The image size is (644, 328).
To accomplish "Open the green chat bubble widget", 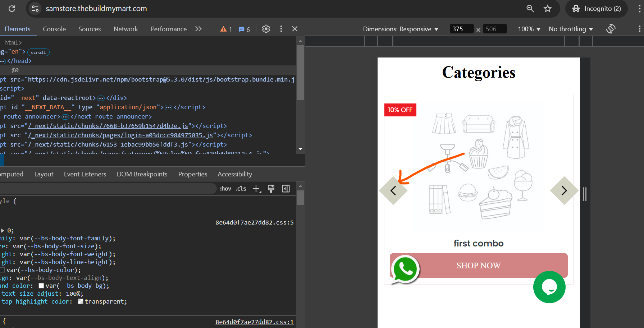I will [x=549, y=287].
